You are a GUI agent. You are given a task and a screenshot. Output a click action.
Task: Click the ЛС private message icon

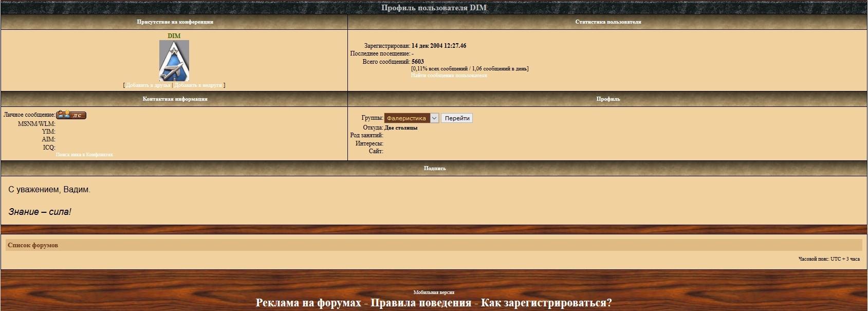pos(71,115)
